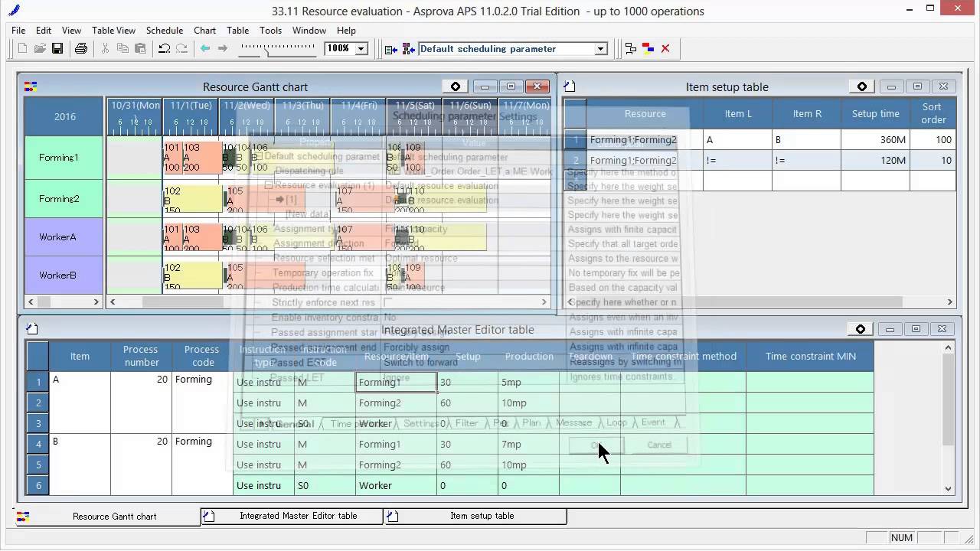
Task: Open the Edit menu
Action: tap(44, 30)
